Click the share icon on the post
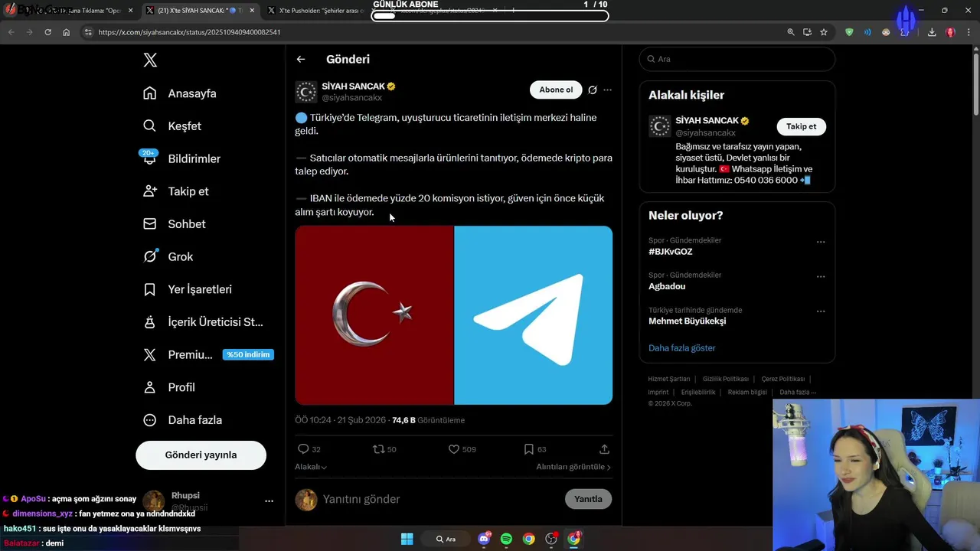This screenshot has width=980, height=551. 604,449
